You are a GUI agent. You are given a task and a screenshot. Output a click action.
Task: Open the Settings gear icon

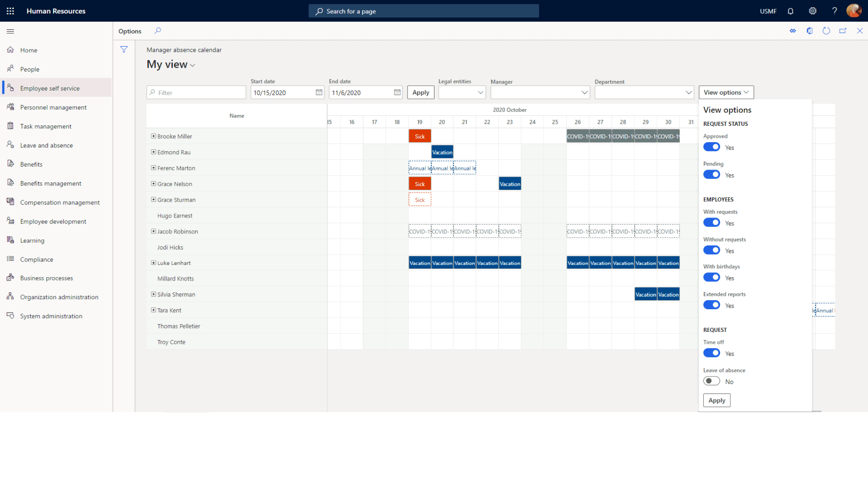[812, 11]
